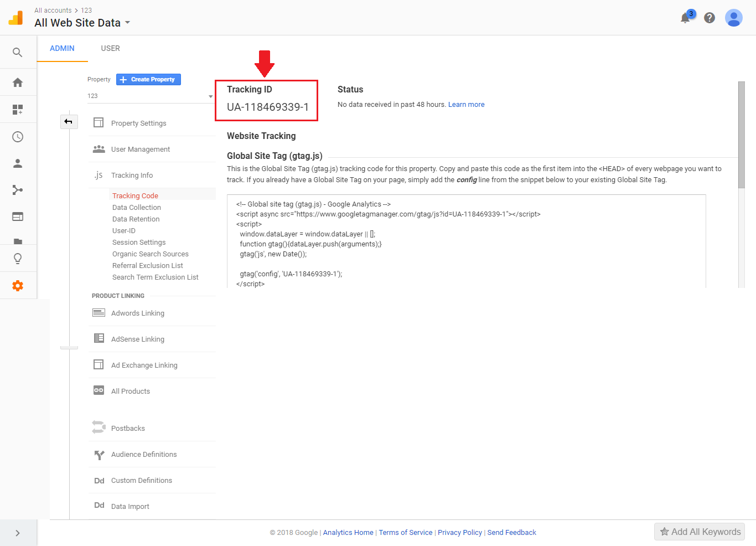Click the Tracking ID value UA-118469339-1
Screen dimensions: 756x546
click(268, 107)
